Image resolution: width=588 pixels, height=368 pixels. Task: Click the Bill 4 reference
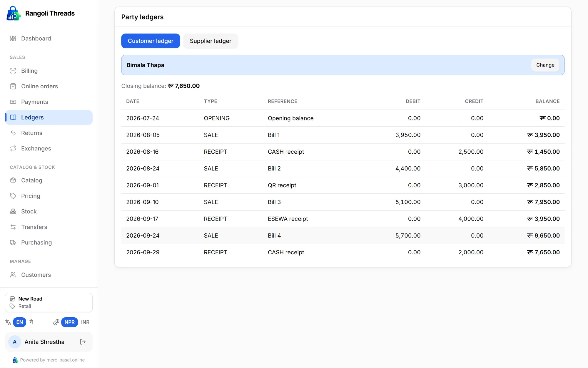click(274, 236)
